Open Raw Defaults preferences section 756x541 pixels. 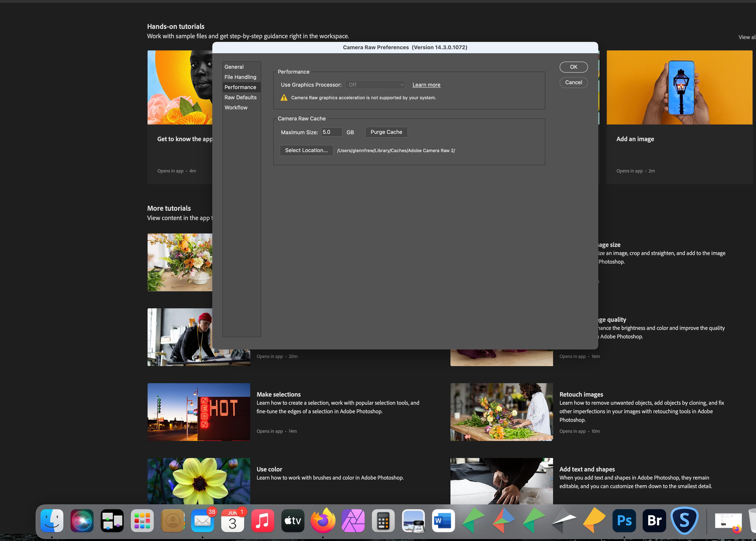240,97
